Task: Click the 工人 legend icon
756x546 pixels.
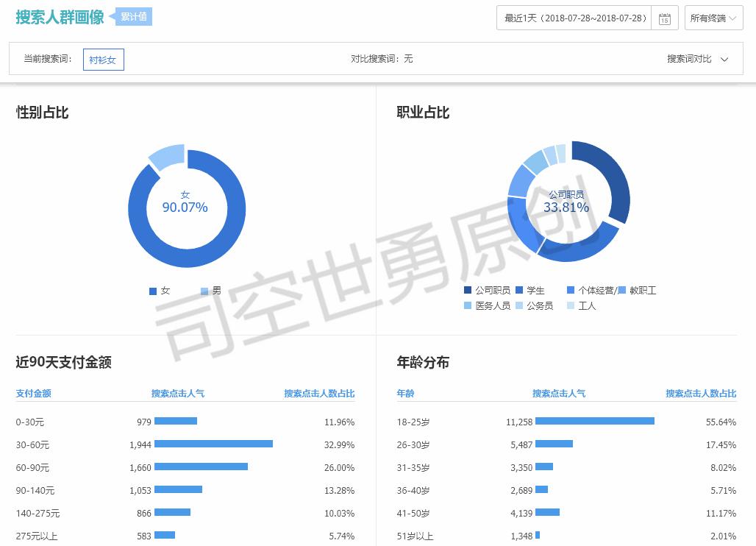Action: [x=570, y=305]
